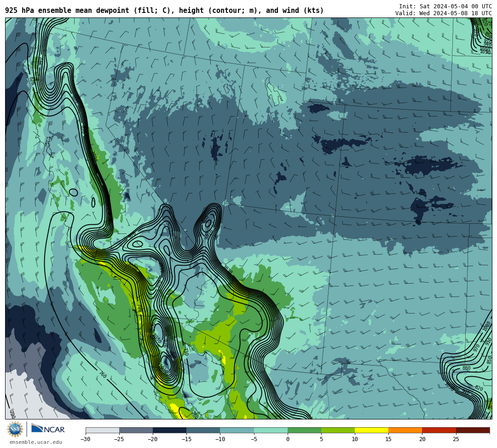Screen dimensions: 497x448
Task: Click the colorbar tick label 5
Action: pyautogui.click(x=321, y=439)
